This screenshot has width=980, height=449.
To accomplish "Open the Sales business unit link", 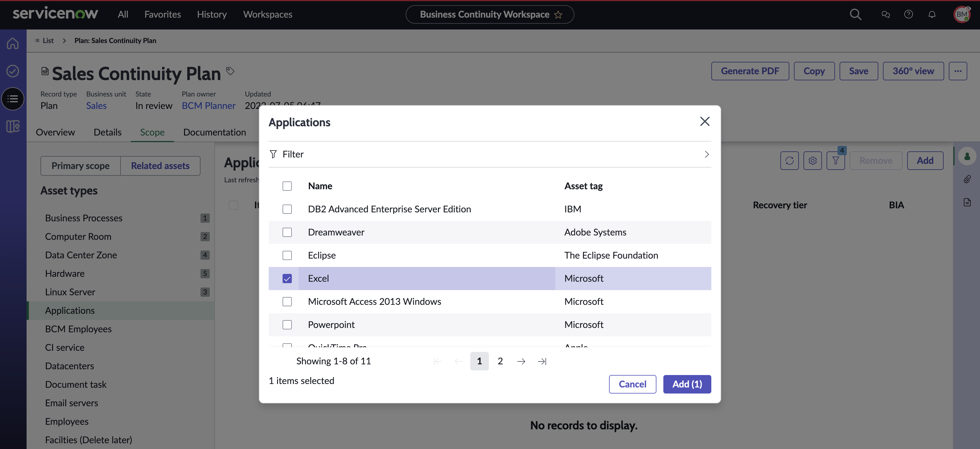I will pos(96,106).
